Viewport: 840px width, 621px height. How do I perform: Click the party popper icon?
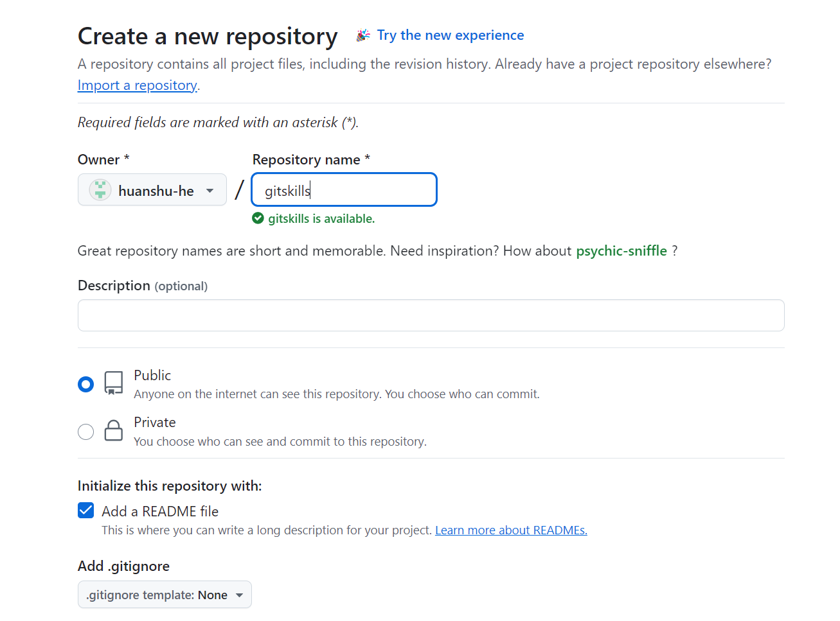(363, 35)
